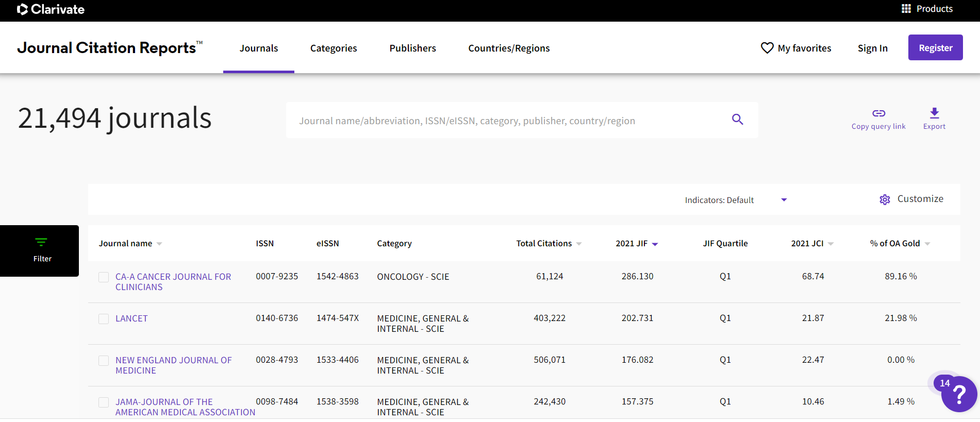Click the eISSN 1542-4863 cell
Screen dimensions: 980x422
coord(338,276)
